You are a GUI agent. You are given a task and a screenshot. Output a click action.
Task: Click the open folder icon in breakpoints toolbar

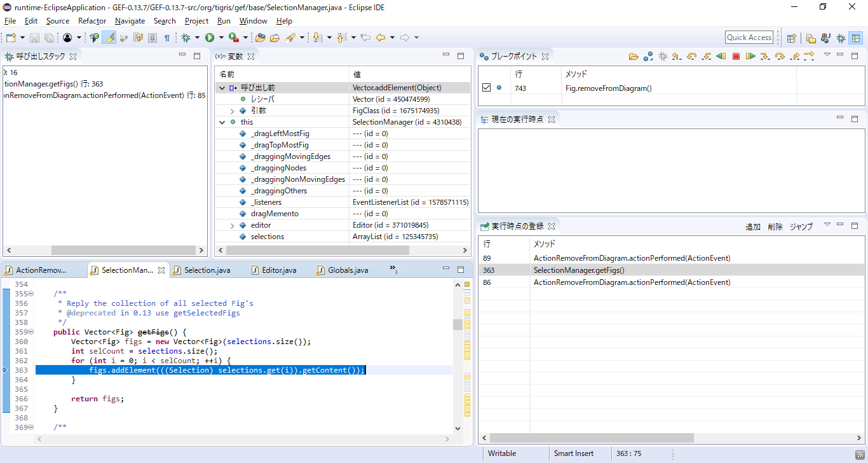coord(634,56)
